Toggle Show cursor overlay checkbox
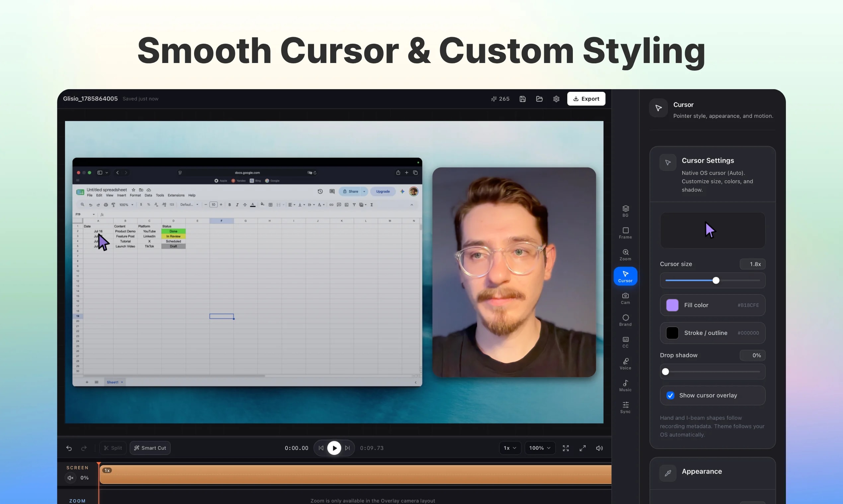Image resolution: width=843 pixels, height=504 pixels. tap(670, 395)
